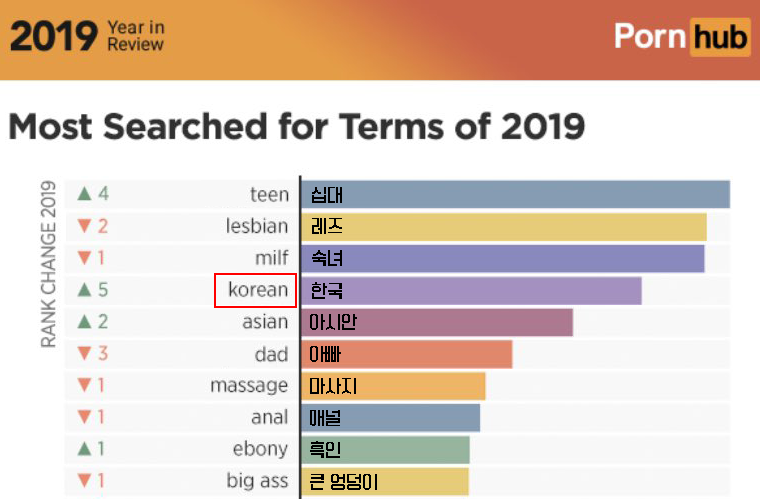Click the orange-red bar in the dad row

[x=406, y=354]
